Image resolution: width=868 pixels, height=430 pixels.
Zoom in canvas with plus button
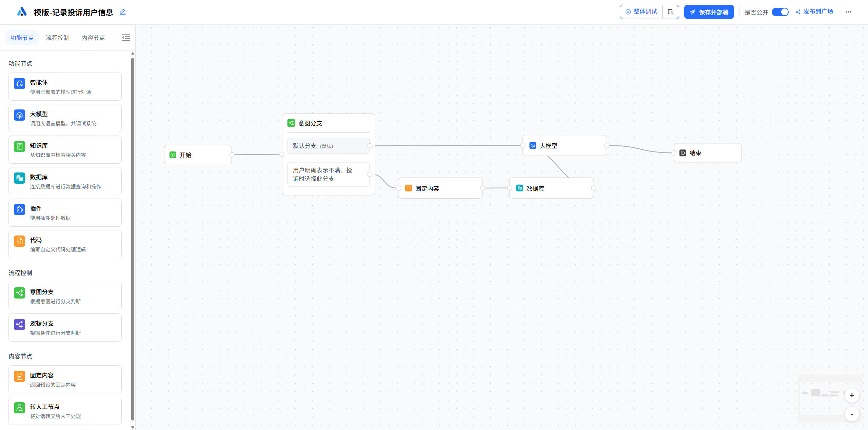point(852,395)
